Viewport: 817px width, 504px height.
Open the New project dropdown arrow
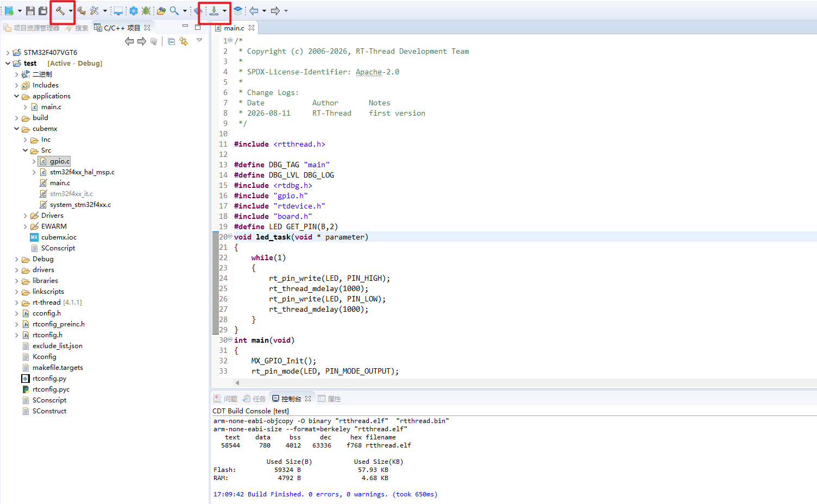pos(20,11)
